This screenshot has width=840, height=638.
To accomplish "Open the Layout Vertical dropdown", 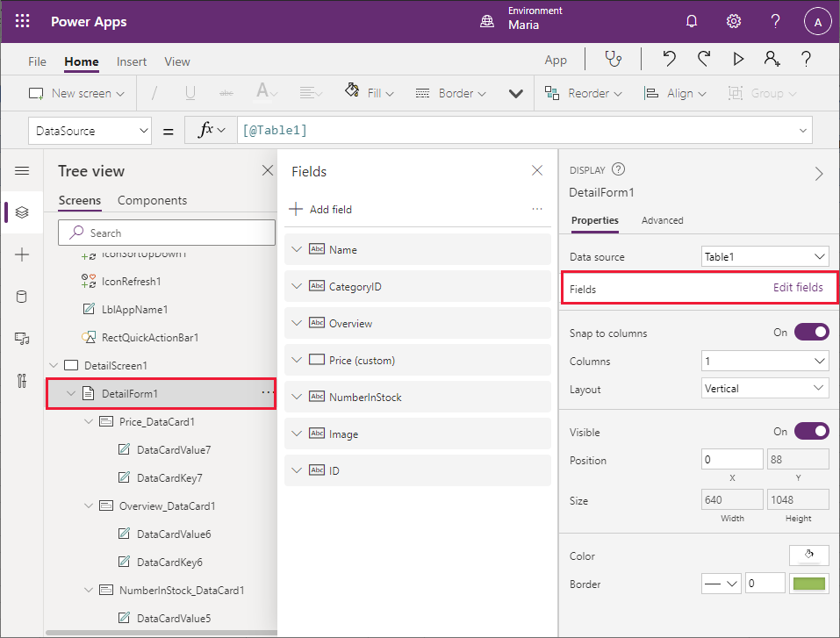I will click(765, 389).
